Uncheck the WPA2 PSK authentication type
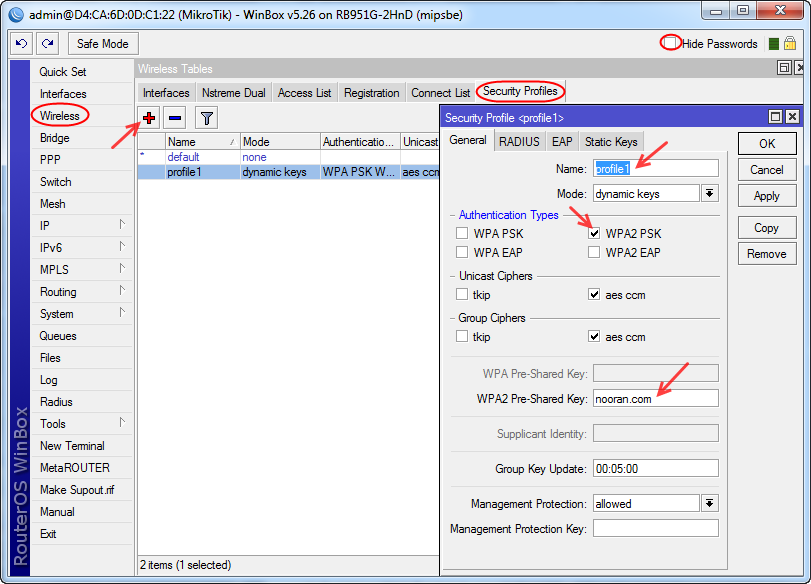 click(x=594, y=233)
